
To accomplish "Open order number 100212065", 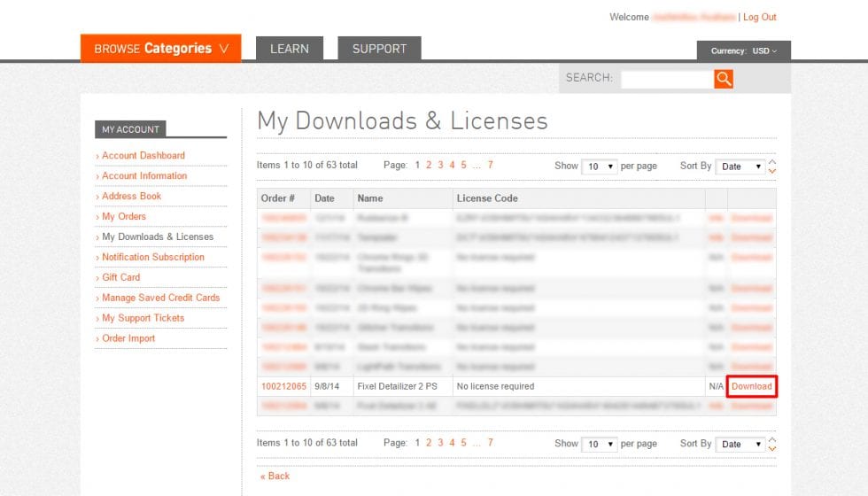I will tap(283, 386).
